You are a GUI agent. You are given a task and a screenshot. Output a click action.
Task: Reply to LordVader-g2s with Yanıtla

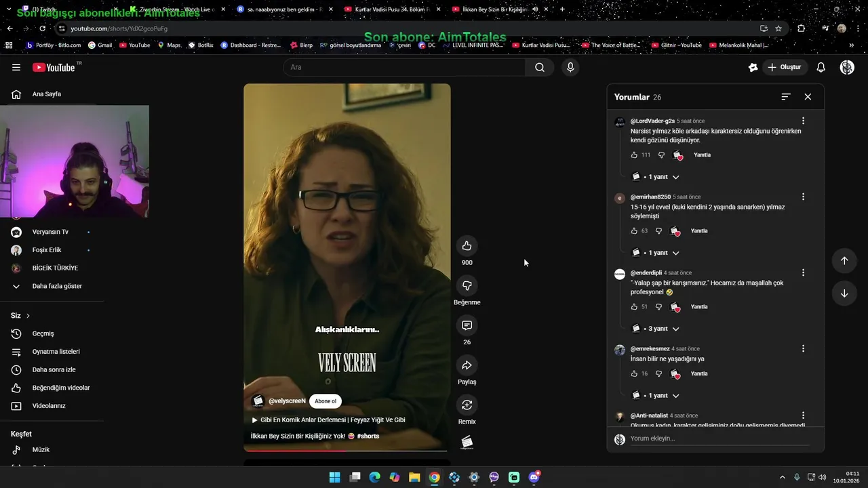pos(702,155)
